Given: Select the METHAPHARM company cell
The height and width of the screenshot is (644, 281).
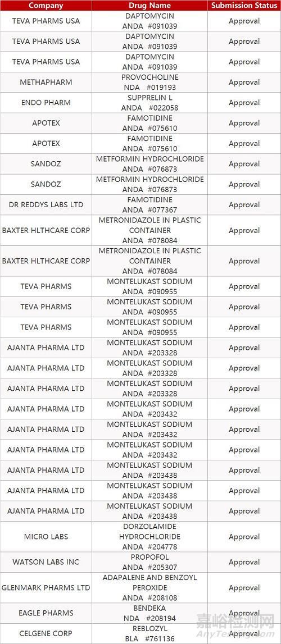Looking at the screenshot, I should [46, 82].
